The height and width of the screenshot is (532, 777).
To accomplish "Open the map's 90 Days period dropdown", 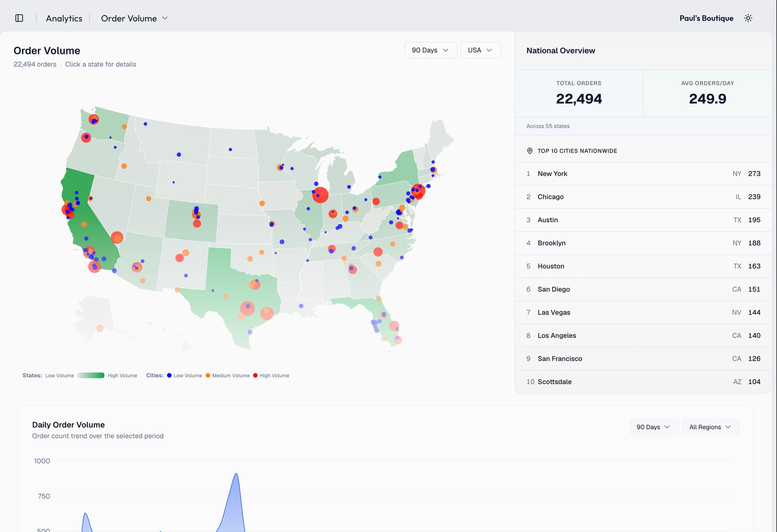I will tap(430, 50).
